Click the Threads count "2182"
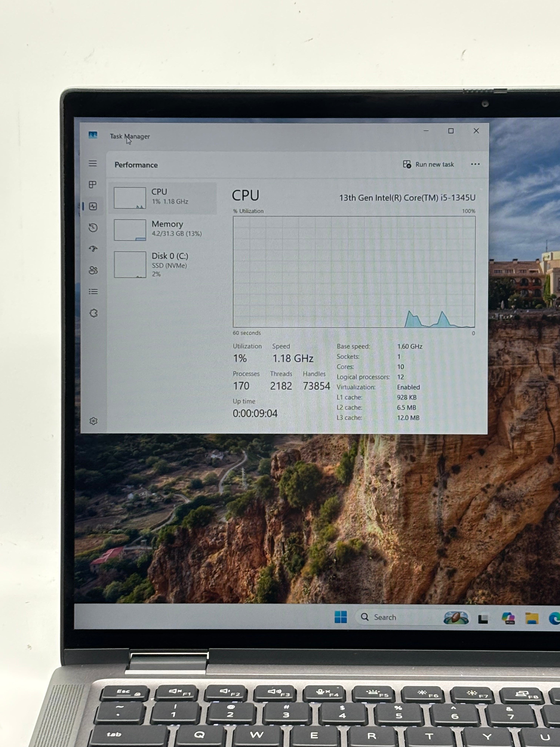560x747 pixels. click(281, 386)
